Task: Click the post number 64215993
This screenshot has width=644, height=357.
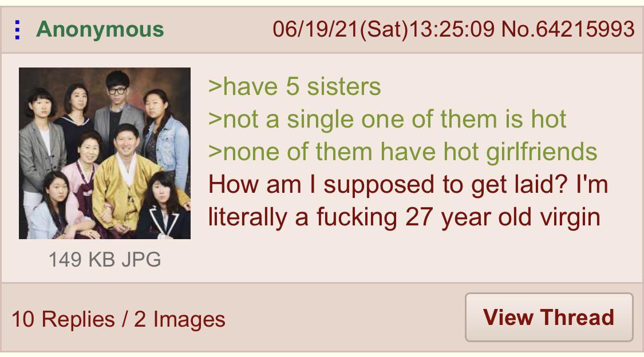Action: pos(585,30)
